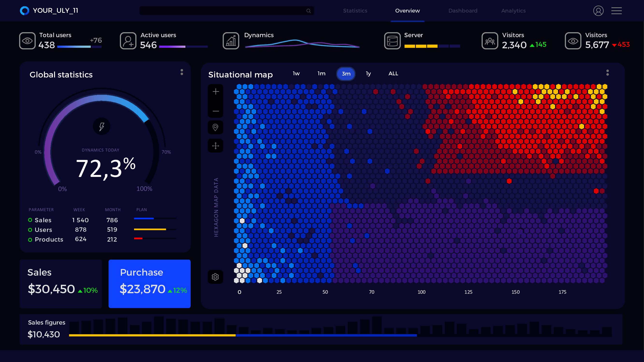644x362 pixels.
Task: Click the red 453 visitors decrease
Action: coord(621,45)
